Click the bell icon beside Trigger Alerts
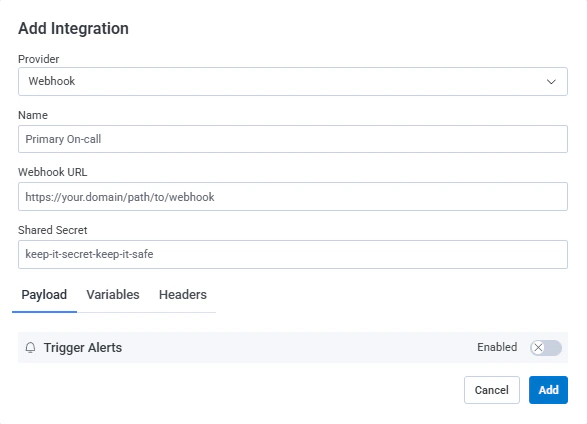The image size is (587, 424). click(30, 348)
